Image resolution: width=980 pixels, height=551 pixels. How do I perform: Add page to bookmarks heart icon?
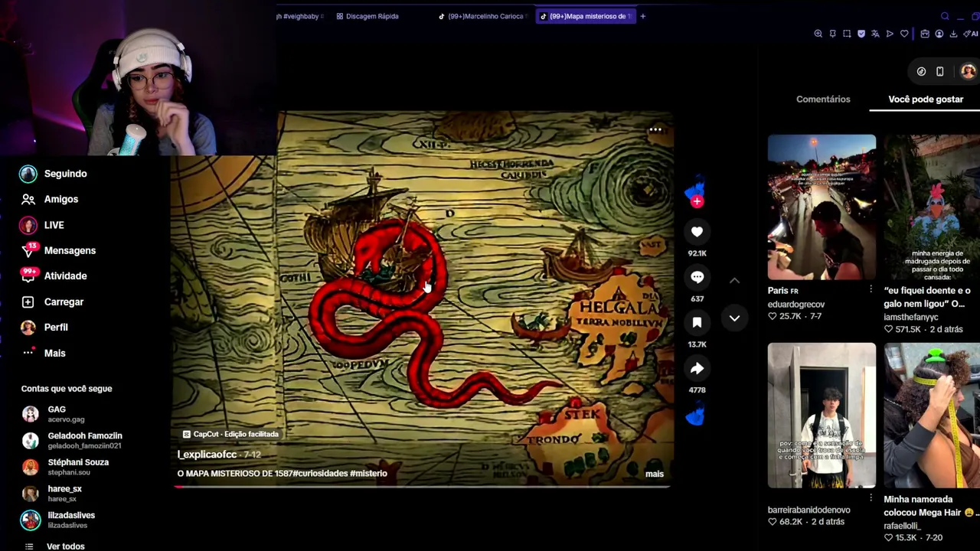pos(904,34)
